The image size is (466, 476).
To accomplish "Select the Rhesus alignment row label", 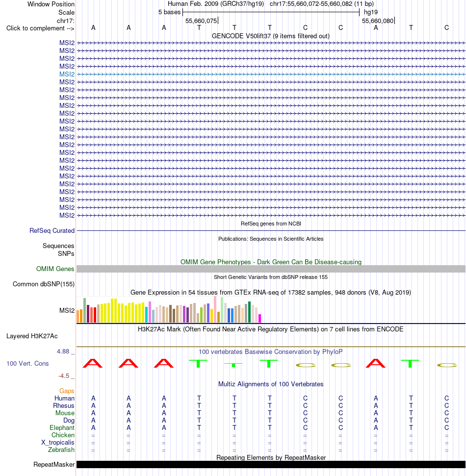I will coord(63,405).
